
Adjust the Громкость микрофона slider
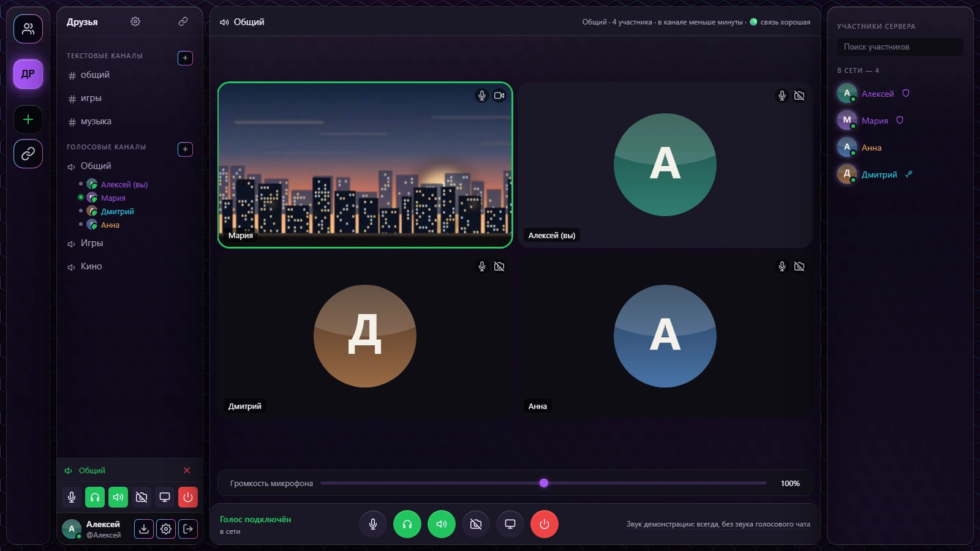click(543, 483)
